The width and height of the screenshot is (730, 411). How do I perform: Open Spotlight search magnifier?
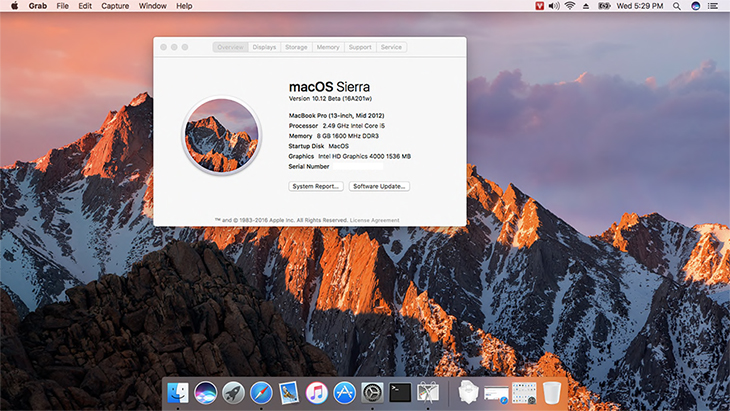pyautogui.click(x=677, y=6)
